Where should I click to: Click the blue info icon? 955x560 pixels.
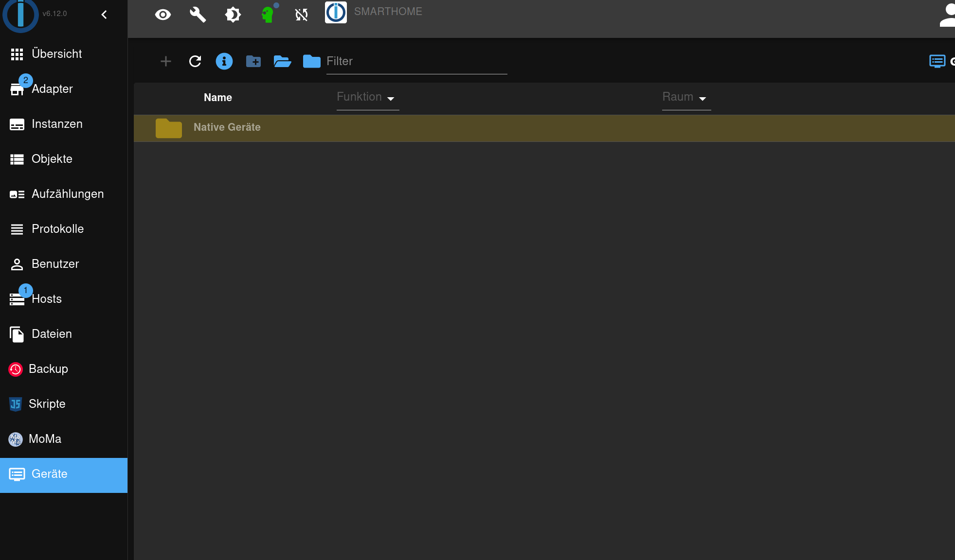pyautogui.click(x=224, y=61)
